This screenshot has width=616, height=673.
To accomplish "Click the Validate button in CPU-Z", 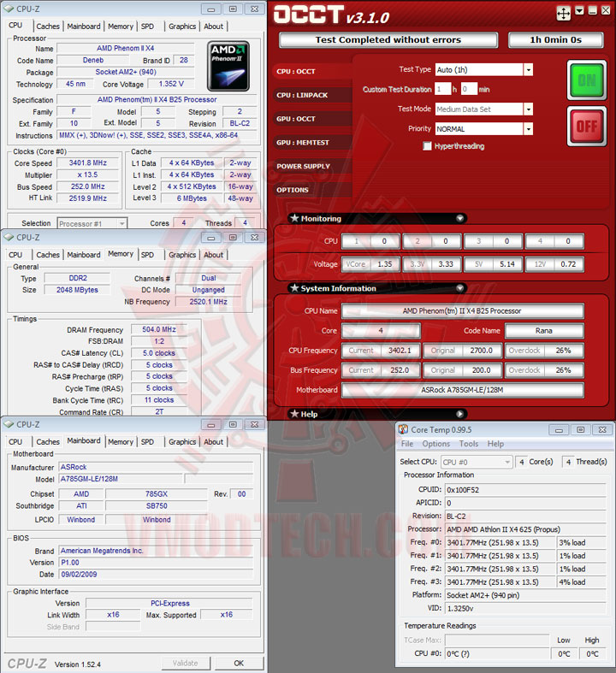I will tap(186, 663).
